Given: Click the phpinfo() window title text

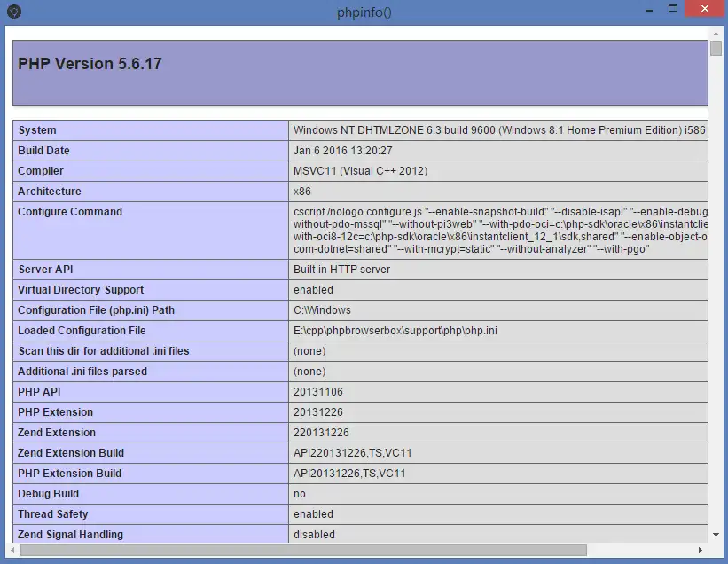Looking at the screenshot, I should [364, 12].
